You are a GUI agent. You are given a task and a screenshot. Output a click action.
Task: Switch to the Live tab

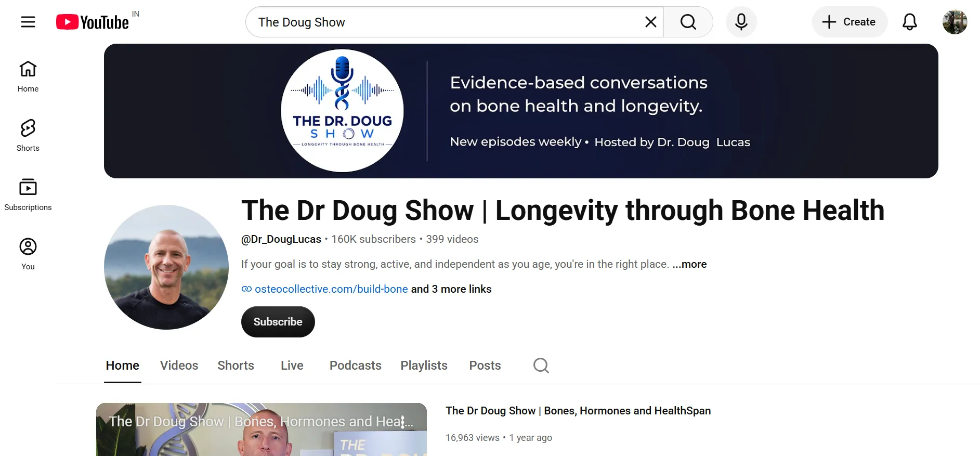(x=292, y=366)
